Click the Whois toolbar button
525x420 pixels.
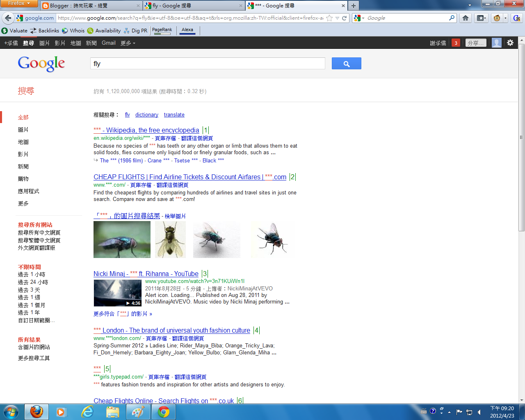point(73,31)
